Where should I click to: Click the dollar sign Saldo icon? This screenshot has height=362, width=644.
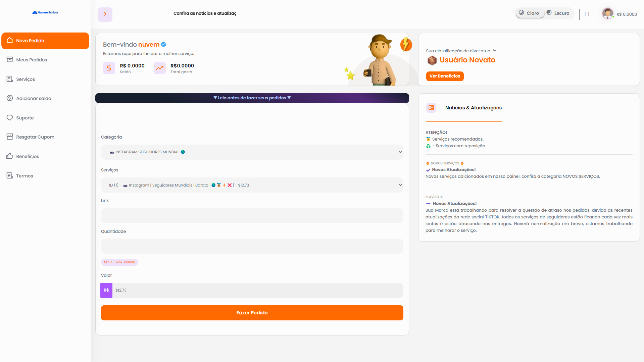point(109,68)
